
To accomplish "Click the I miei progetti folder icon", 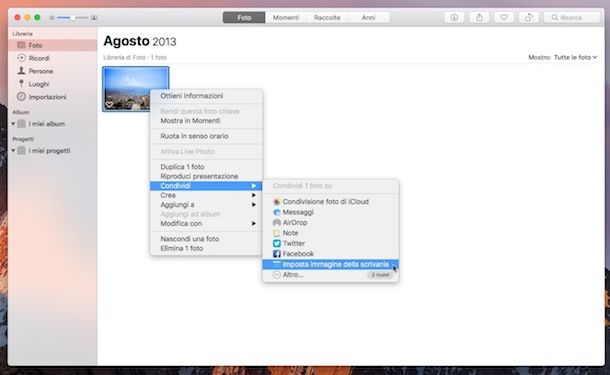I will coord(22,151).
